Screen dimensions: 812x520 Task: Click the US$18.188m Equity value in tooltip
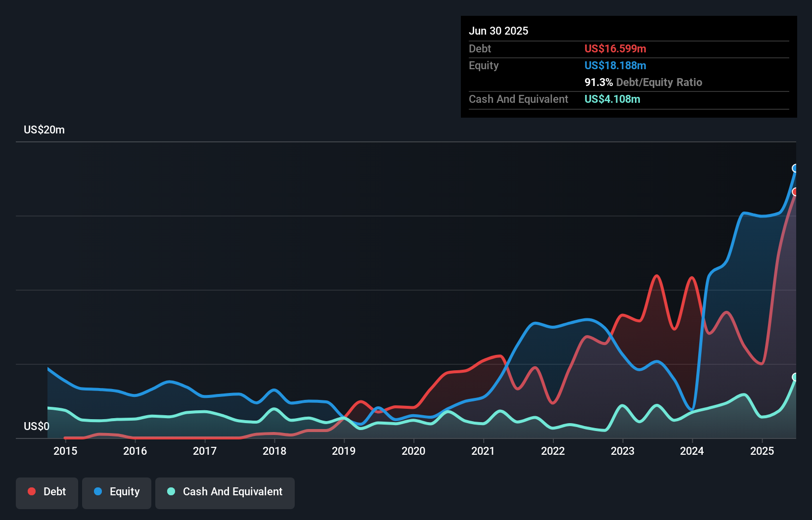pos(615,65)
